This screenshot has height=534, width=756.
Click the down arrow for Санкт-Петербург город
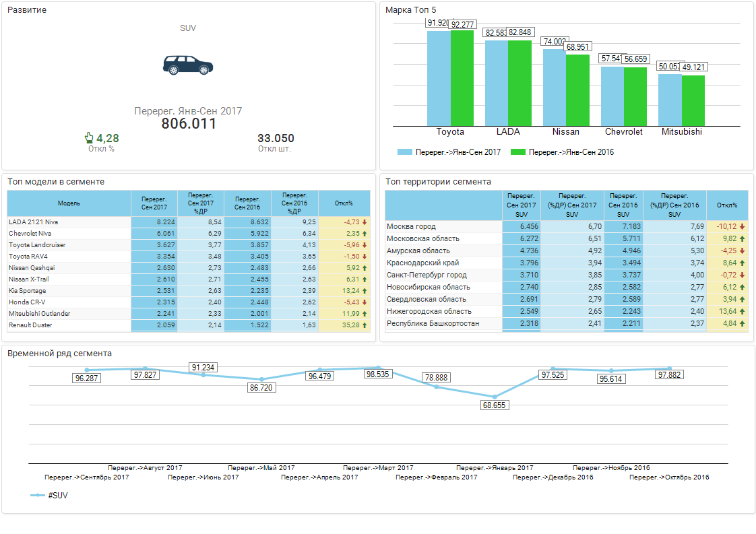pos(742,275)
